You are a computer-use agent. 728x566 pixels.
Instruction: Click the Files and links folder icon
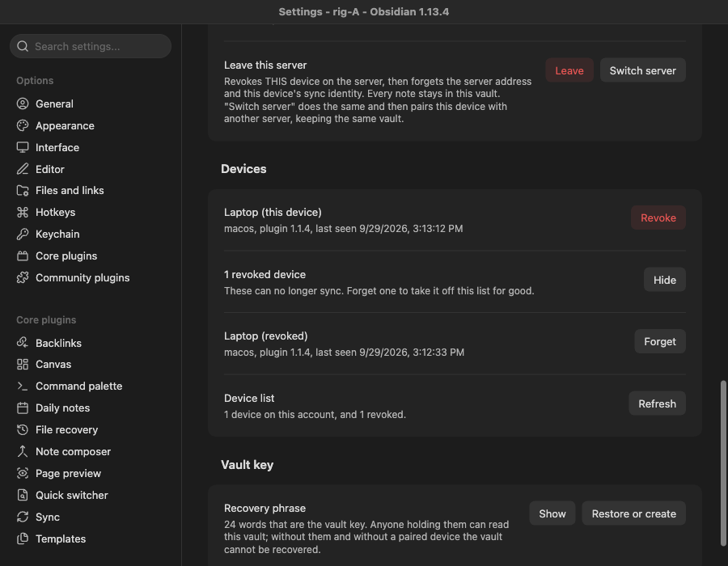23,190
